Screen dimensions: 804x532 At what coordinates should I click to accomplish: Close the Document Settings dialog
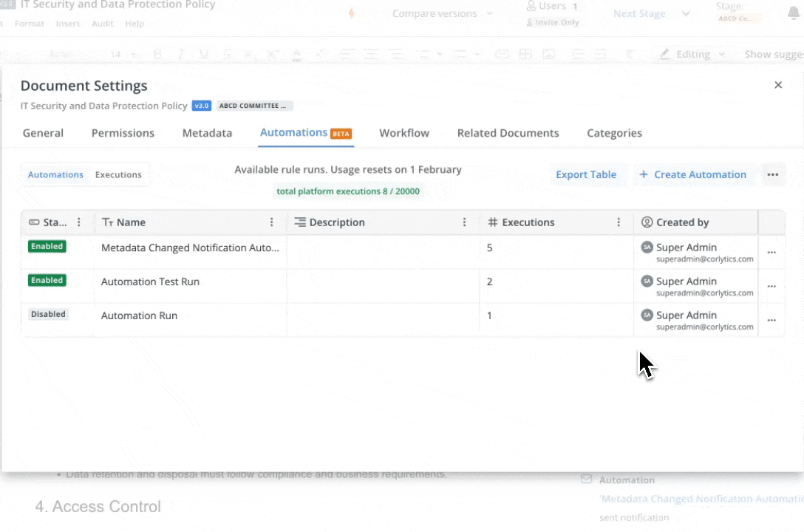777,85
